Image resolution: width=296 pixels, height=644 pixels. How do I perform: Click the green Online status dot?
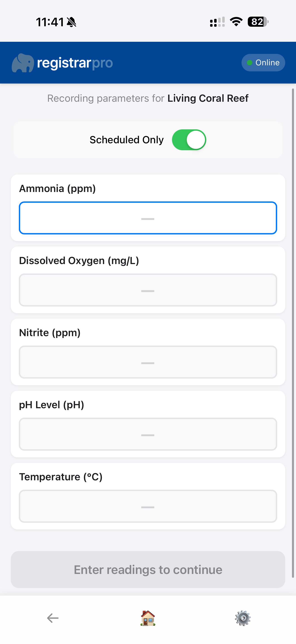[x=249, y=63]
